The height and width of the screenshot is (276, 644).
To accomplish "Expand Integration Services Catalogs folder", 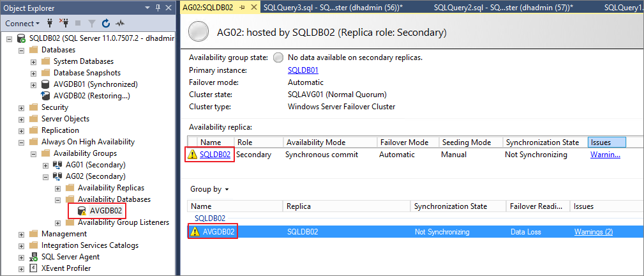I will point(21,246).
